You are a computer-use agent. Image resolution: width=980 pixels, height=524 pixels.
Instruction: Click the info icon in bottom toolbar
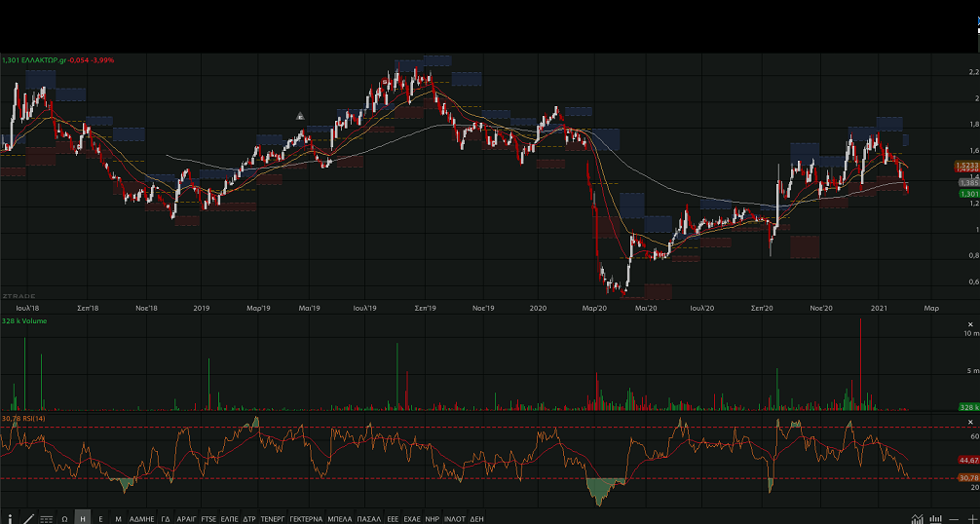pos(10,518)
